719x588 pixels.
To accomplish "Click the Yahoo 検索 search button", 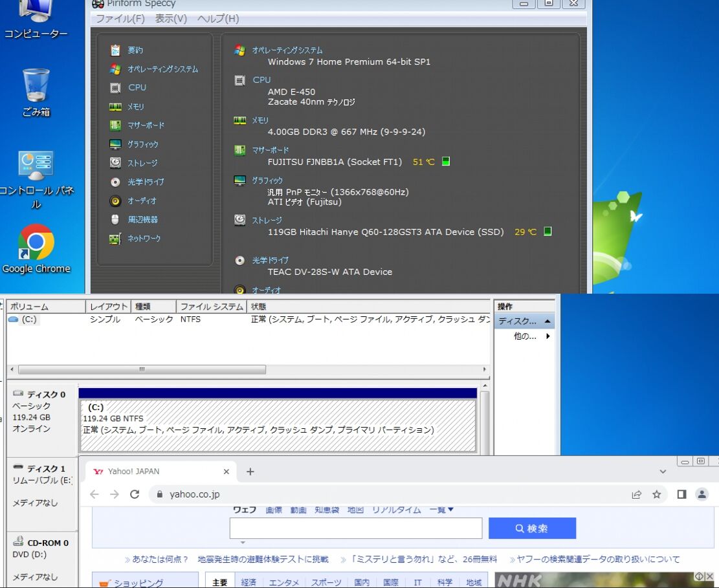I will point(532,528).
